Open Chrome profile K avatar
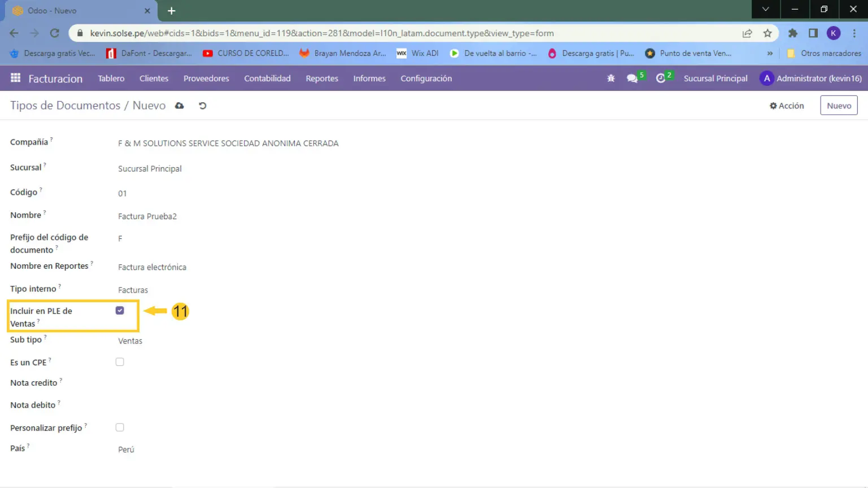This screenshot has width=868, height=488. [834, 33]
